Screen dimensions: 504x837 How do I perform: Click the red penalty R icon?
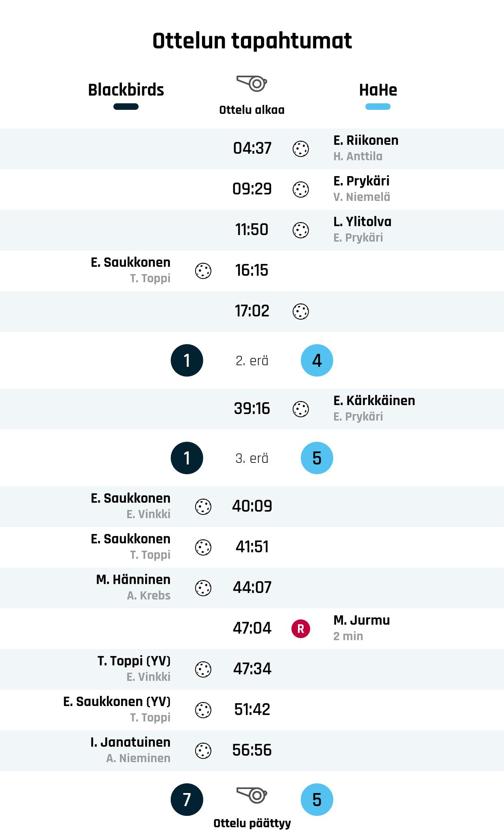tap(301, 629)
